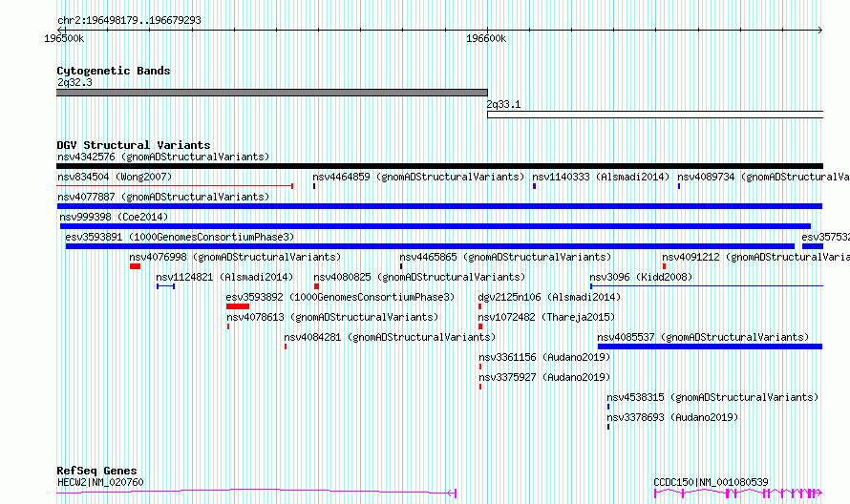The width and height of the screenshot is (850, 504).
Task: Open the nsv4464859 variant label
Action: pos(418,177)
